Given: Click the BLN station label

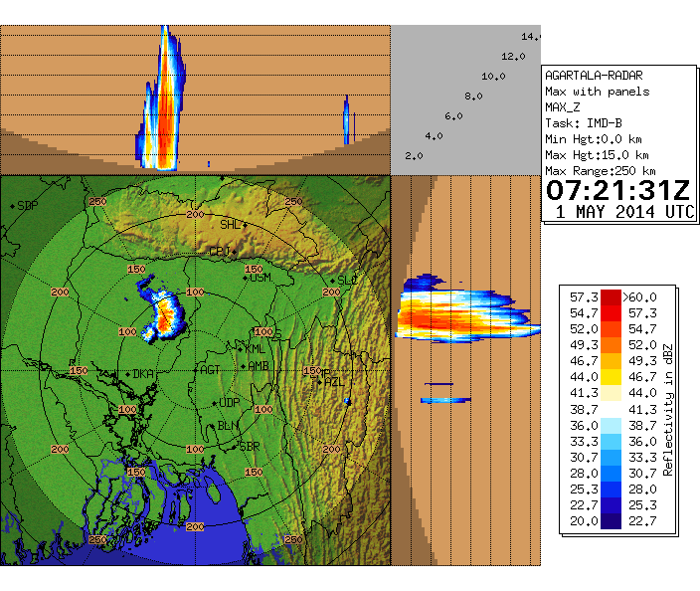Looking at the screenshot, I should tap(228, 426).
